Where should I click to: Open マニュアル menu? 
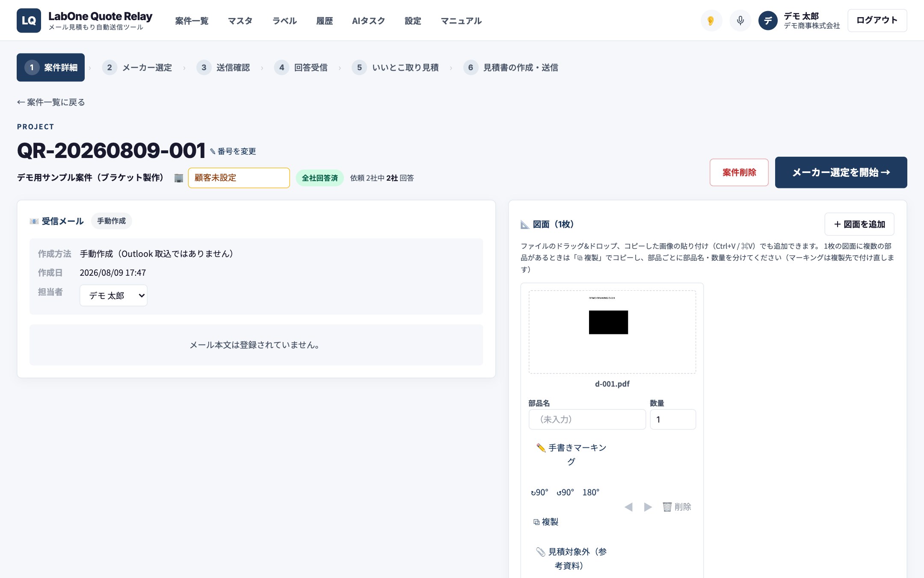(461, 21)
